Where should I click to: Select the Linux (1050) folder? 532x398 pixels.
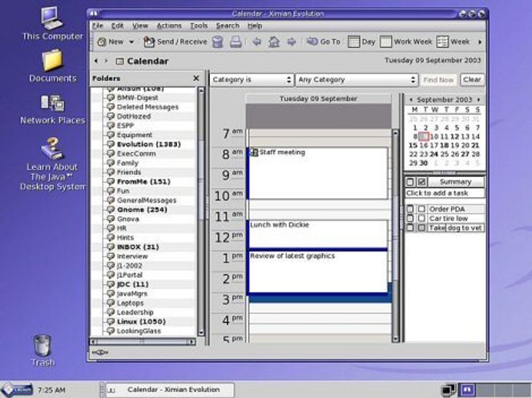tap(141, 322)
